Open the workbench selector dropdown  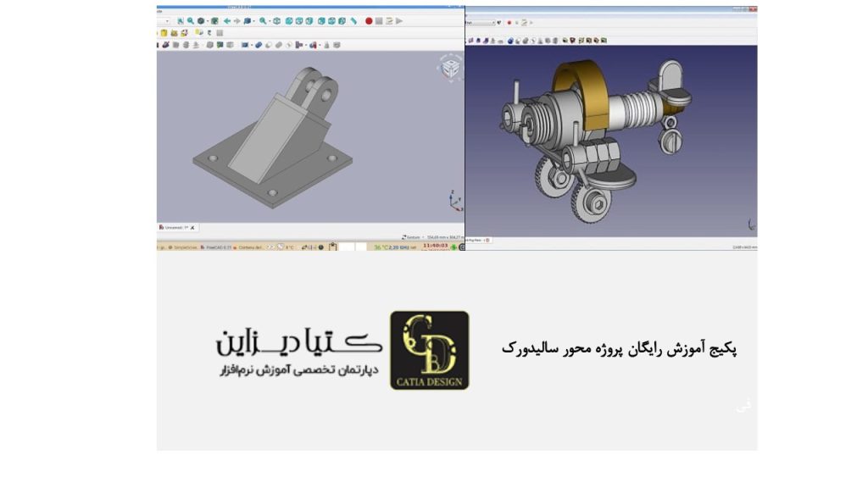tap(167, 20)
